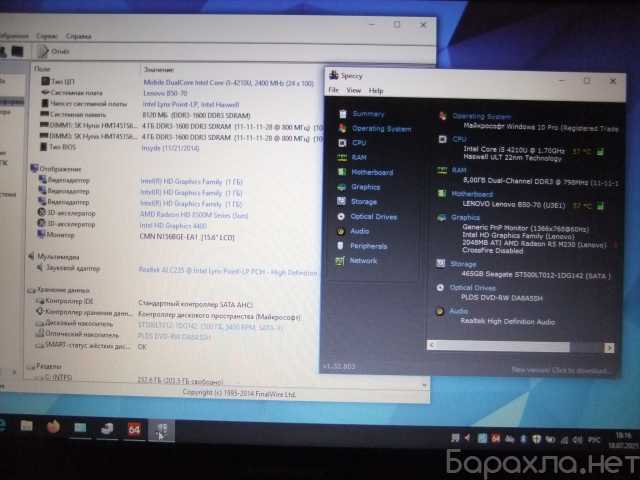Open File Explorer from taskbar

pos(27,427)
